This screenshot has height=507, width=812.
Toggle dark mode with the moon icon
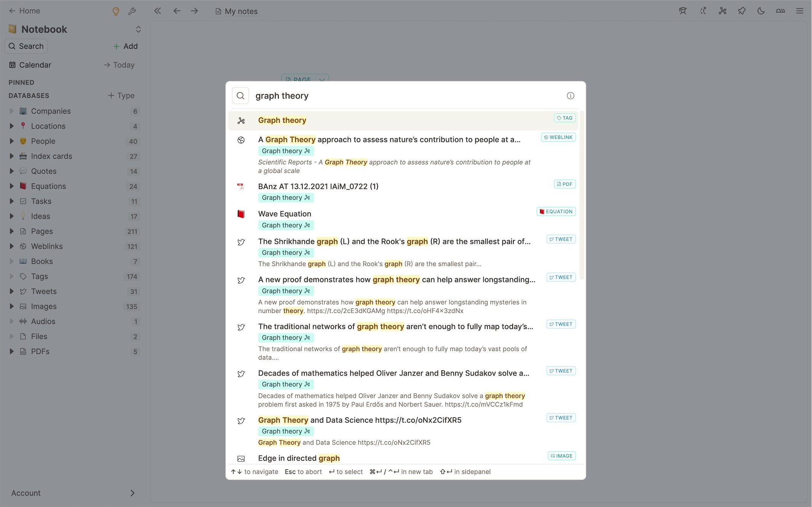coord(761,11)
